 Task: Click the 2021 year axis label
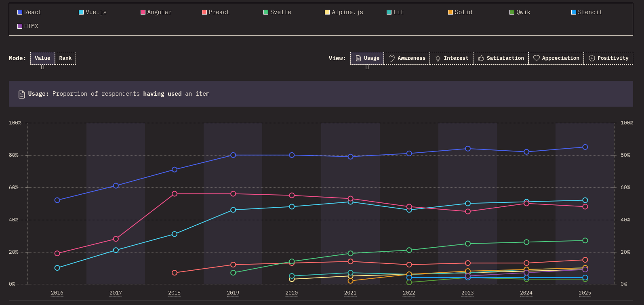tap(350, 293)
